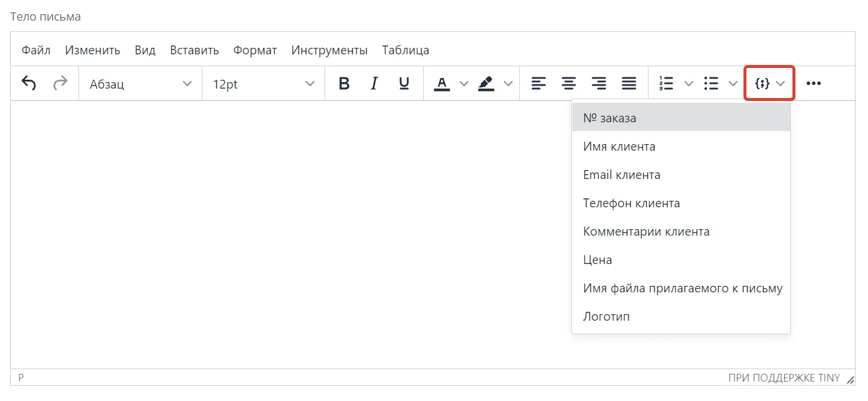Redo the last undone edit
Image resolution: width=868 pixels, height=401 pixels.
(x=60, y=83)
